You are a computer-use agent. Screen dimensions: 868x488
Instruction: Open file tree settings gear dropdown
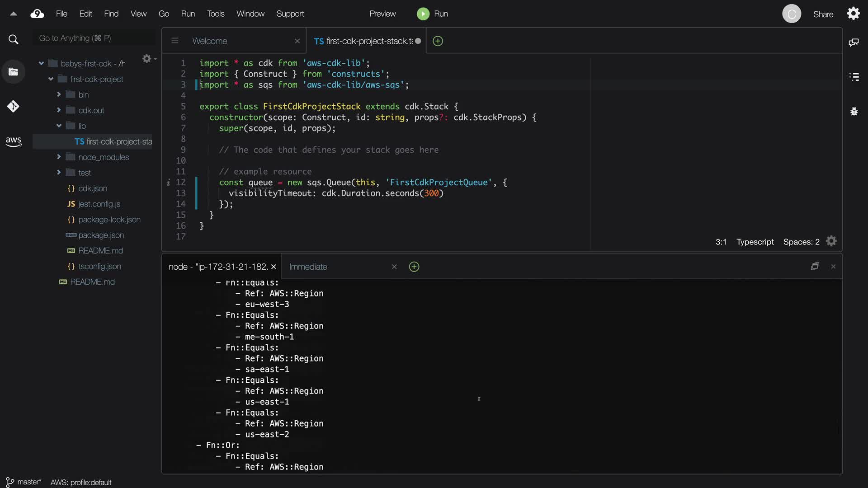tap(148, 59)
